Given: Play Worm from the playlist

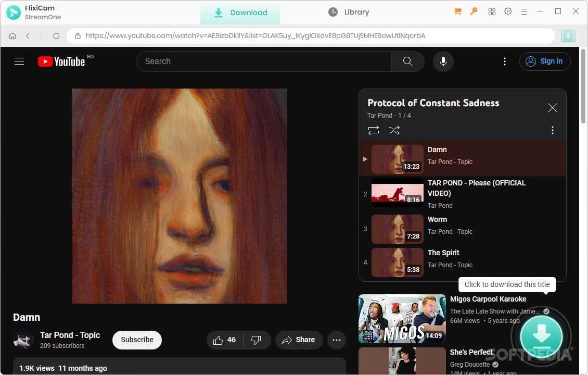Looking at the screenshot, I should [x=463, y=229].
